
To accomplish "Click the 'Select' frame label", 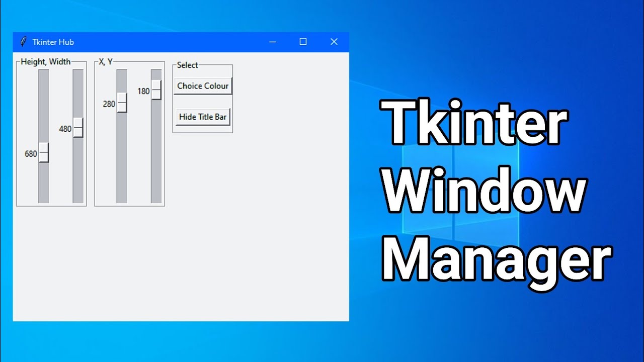I will pyautogui.click(x=188, y=65).
